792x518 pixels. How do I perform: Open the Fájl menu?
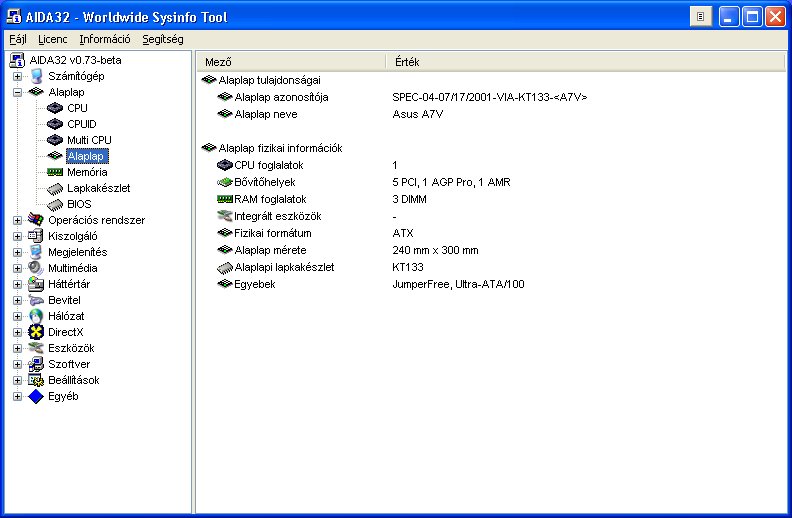pos(18,39)
